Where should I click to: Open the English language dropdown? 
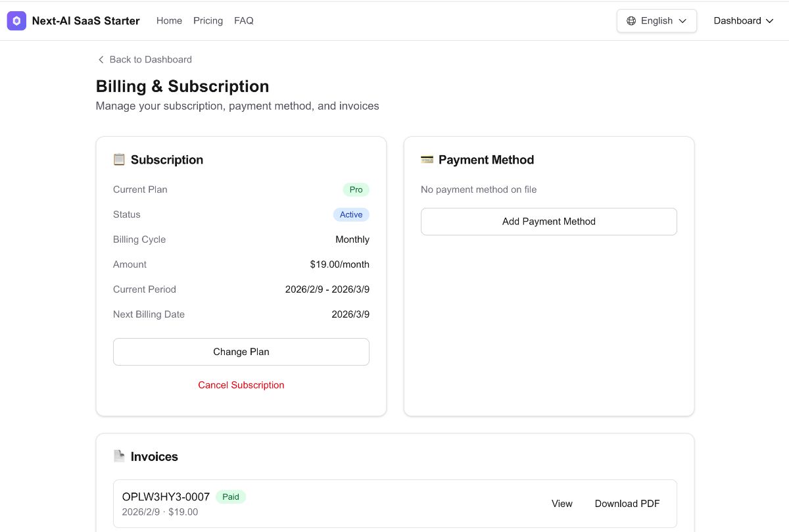[x=656, y=20]
